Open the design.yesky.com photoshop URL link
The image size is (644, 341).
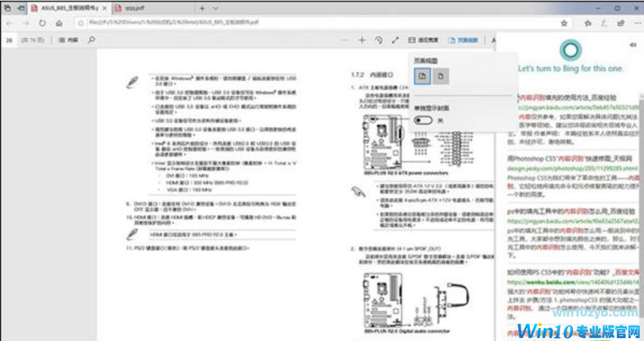572,168
